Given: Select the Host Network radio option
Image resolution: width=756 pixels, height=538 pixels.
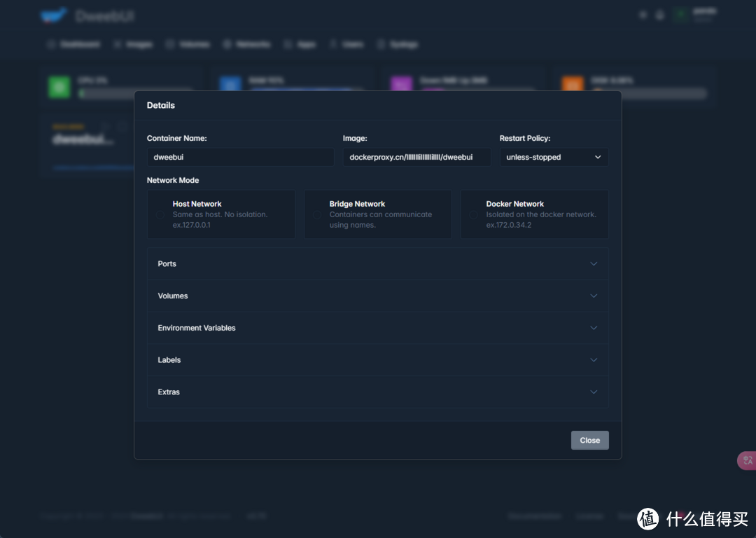Looking at the screenshot, I should pos(160,214).
